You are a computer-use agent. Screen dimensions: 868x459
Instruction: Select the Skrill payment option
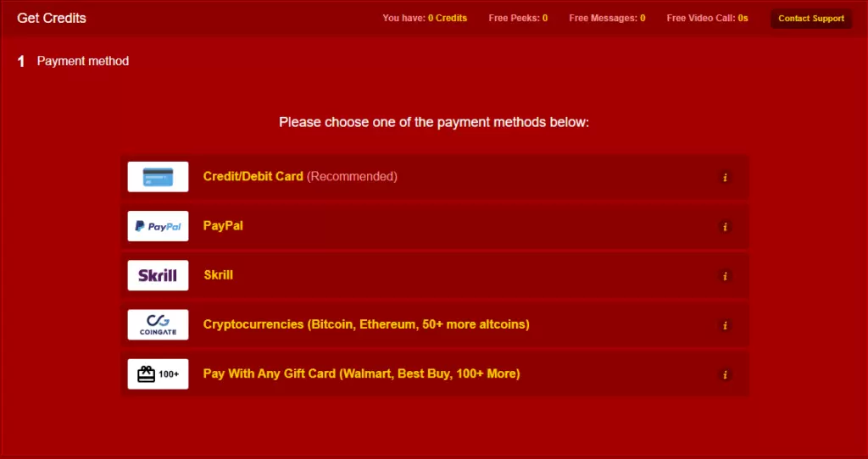click(x=435, y=275)
